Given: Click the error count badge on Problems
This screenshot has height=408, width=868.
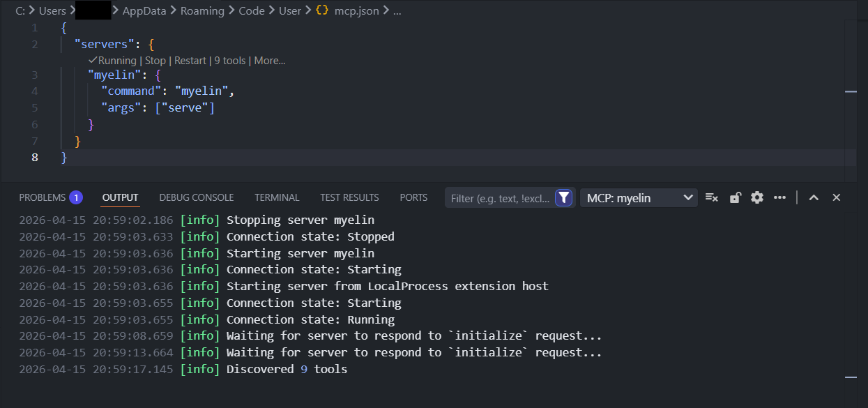Looking at the screenshot, I should pos(77,197).
